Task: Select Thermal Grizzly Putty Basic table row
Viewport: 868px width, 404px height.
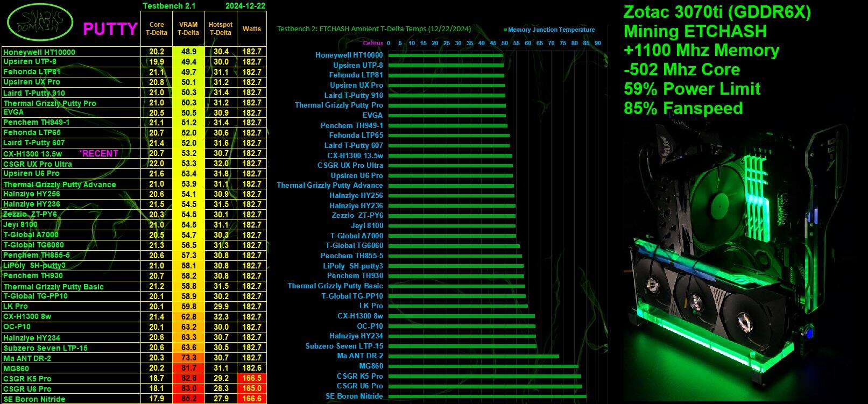Action: (135, 286)
